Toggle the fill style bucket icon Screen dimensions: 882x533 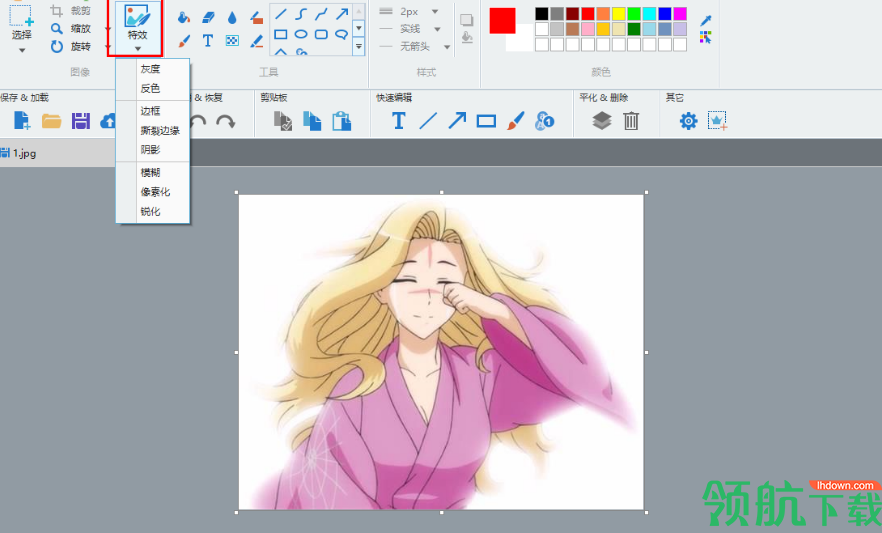click(466, 38)
